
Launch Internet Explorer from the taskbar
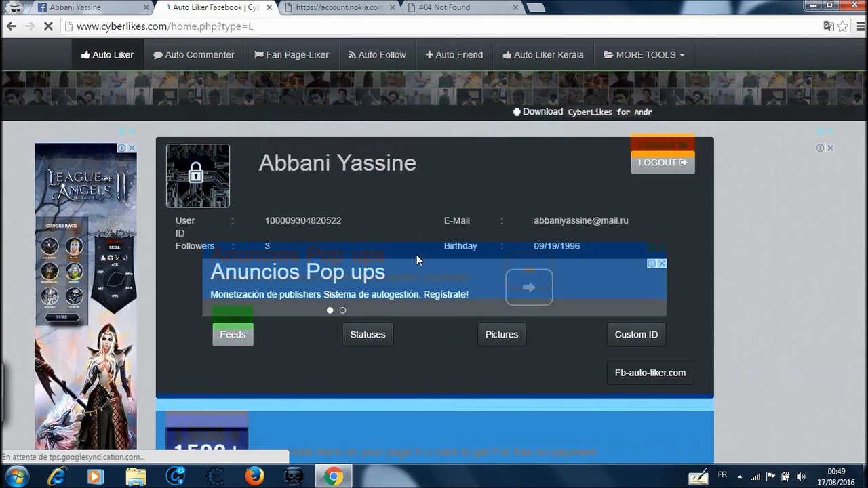(x=57, y=476)
